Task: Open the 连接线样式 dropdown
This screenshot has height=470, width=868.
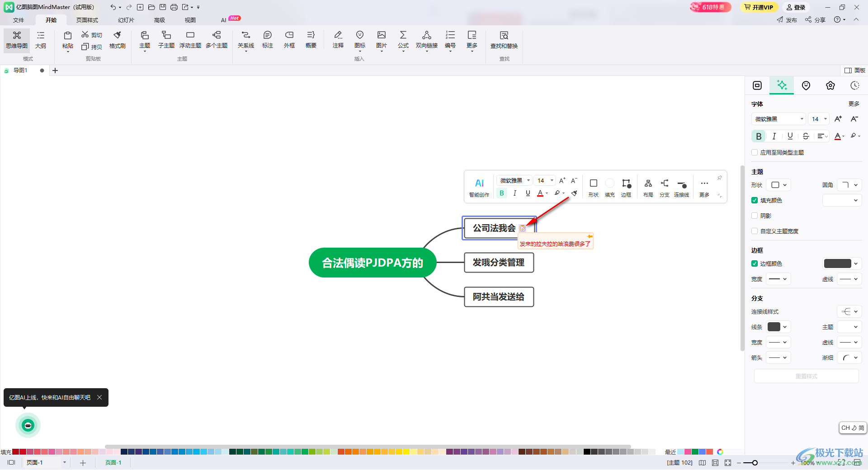Action: 849,311
